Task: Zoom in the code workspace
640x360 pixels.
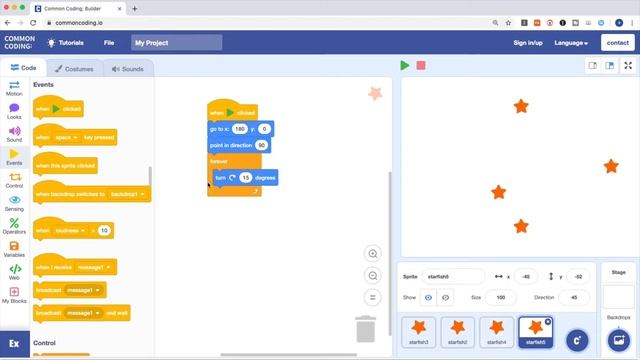Action: point(373,254)
